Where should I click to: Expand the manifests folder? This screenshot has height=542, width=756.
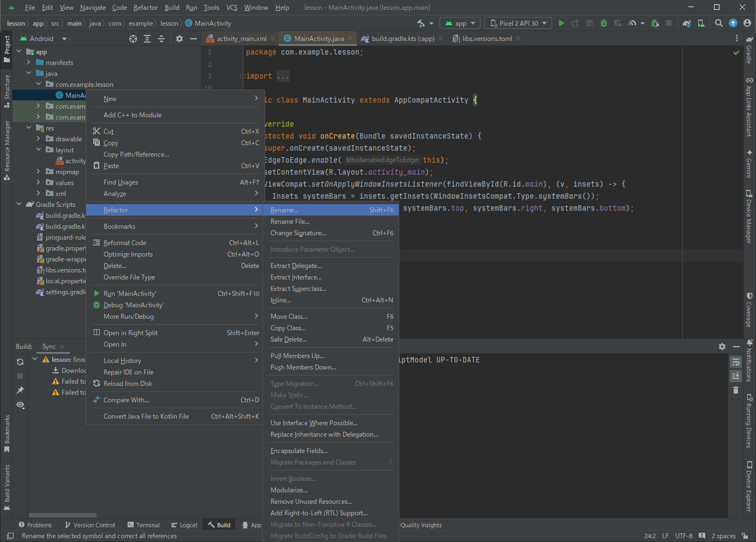click(x=29, y=62)
